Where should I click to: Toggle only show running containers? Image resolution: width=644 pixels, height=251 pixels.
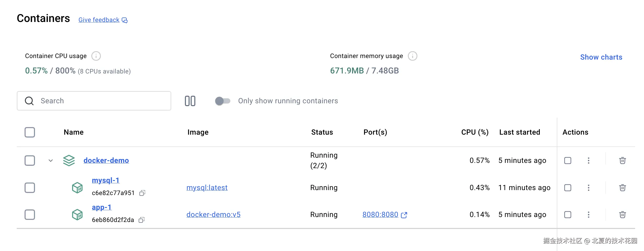coord(223,101)
